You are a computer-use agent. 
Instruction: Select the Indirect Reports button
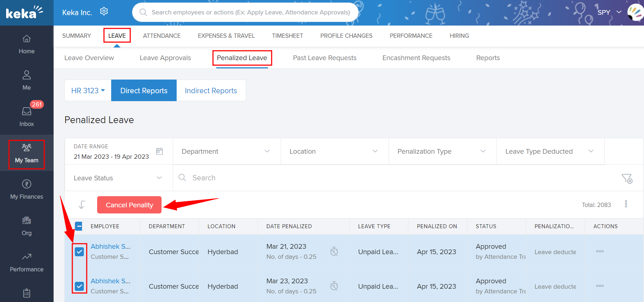[x=211, y=91]
